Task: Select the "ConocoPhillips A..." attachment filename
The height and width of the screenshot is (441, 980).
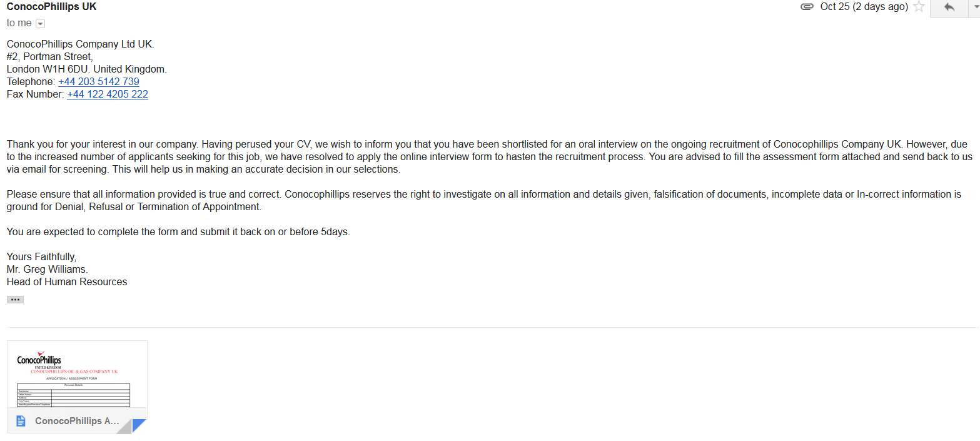Action: 77,421
